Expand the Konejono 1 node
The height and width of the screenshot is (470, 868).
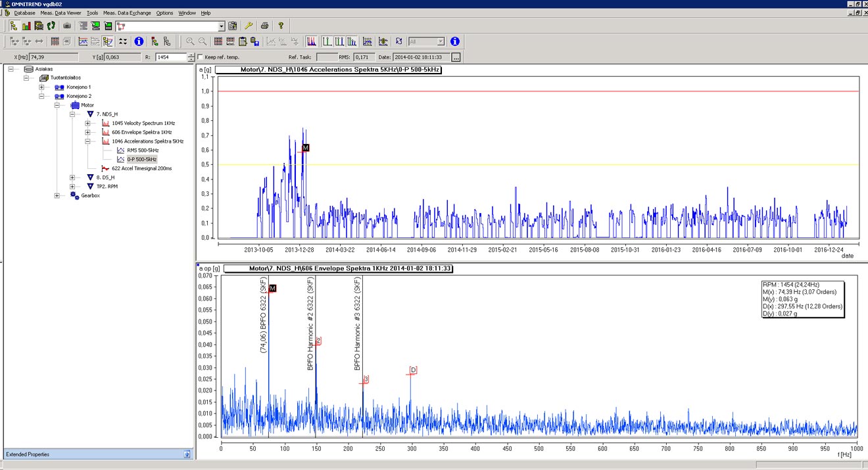click(x=41, y=87)
